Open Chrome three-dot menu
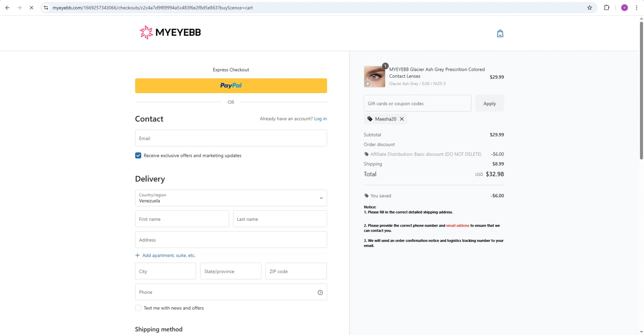 (637, 8)
